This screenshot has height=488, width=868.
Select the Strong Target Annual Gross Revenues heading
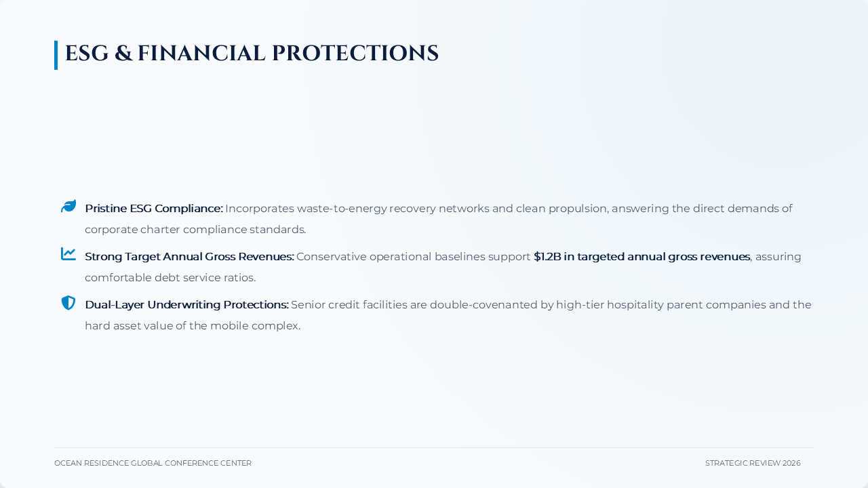[189, 257]
